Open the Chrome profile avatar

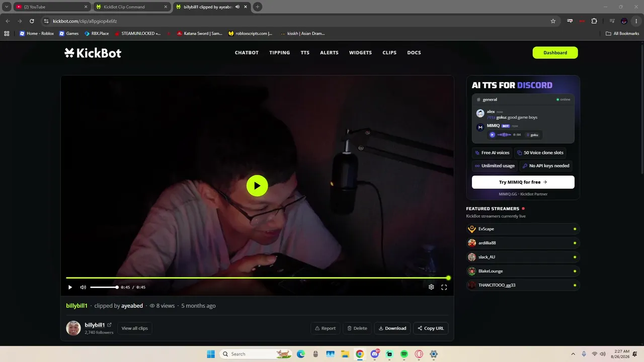[624, 21]
